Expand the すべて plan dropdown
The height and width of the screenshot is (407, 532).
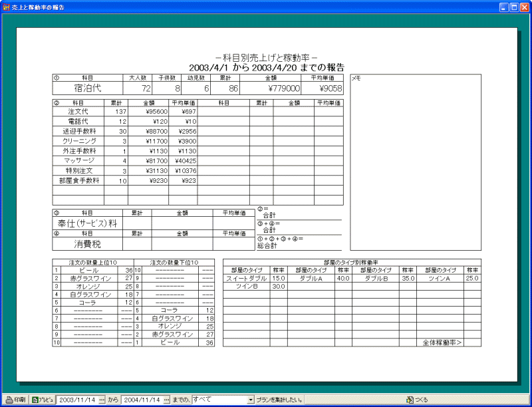(251, 400)
